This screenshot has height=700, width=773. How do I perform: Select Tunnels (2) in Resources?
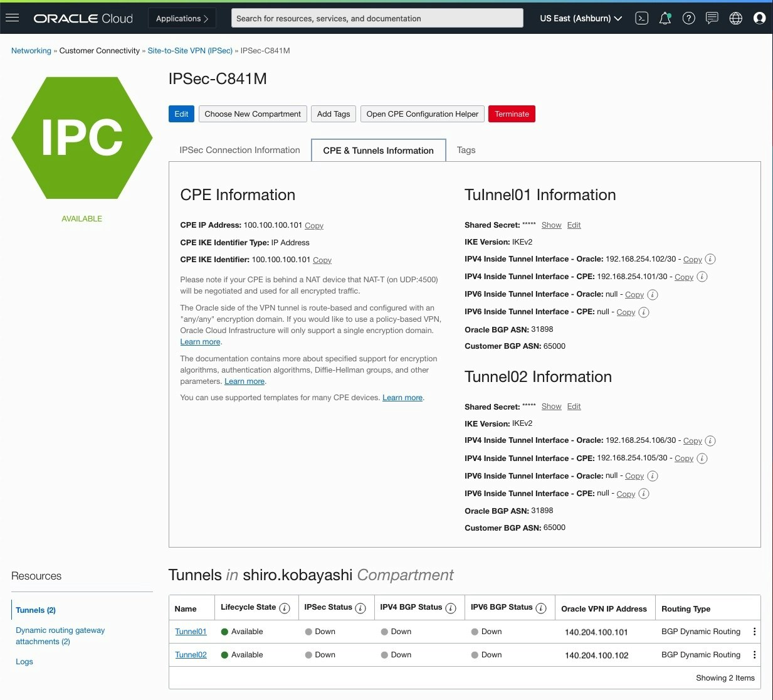(x=36, y=610)
